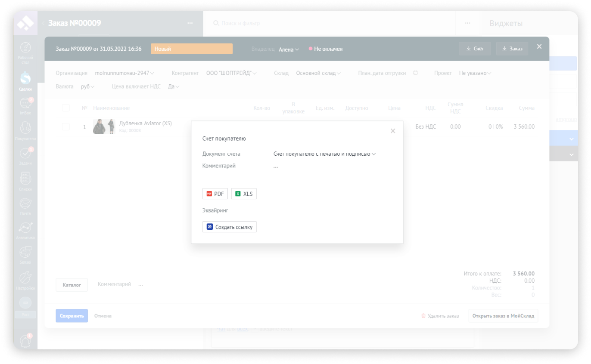The image size is (591, 364).
Task: Click Открыть заказ в МойСклад
Action: tap(503, 316)
